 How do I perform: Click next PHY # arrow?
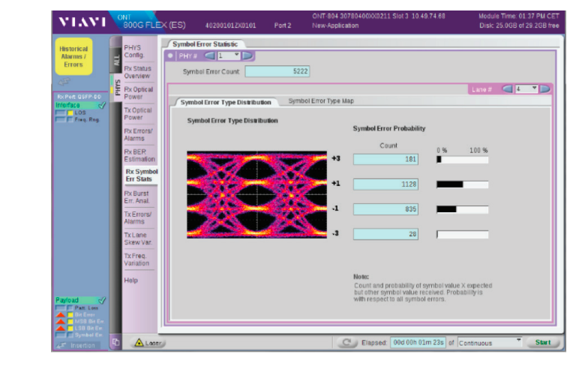click(x=247, y=55)
